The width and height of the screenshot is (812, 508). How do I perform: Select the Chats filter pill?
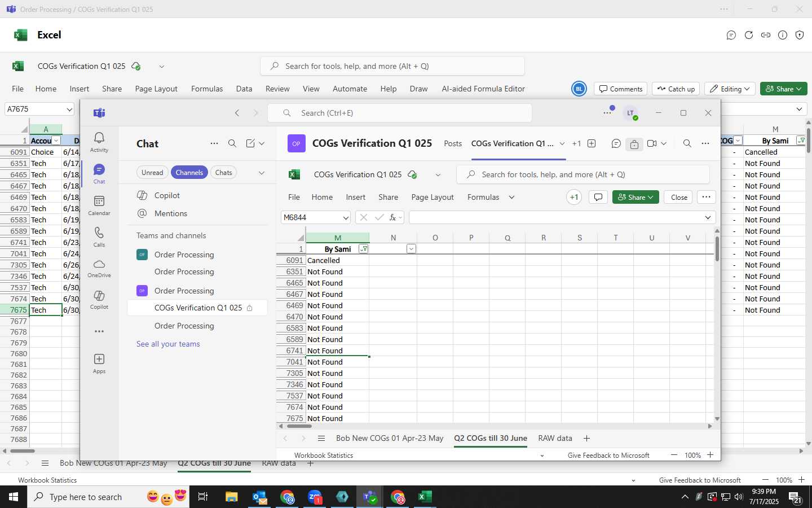pyautogui.click(x=223, y=173)
